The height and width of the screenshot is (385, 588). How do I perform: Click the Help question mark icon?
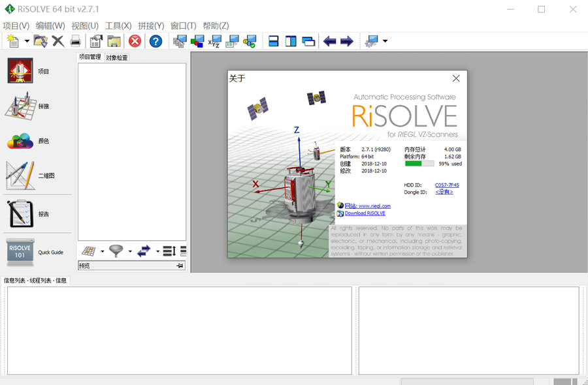coord(155,41)
